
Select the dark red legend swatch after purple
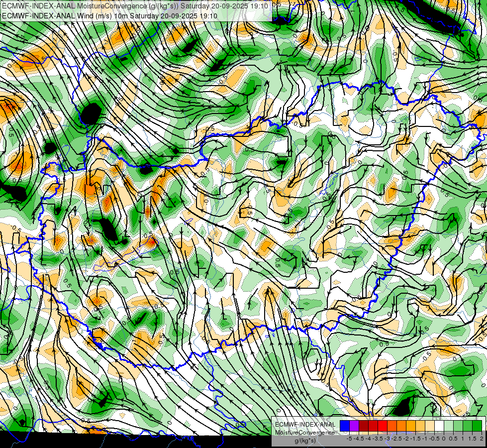364,426
